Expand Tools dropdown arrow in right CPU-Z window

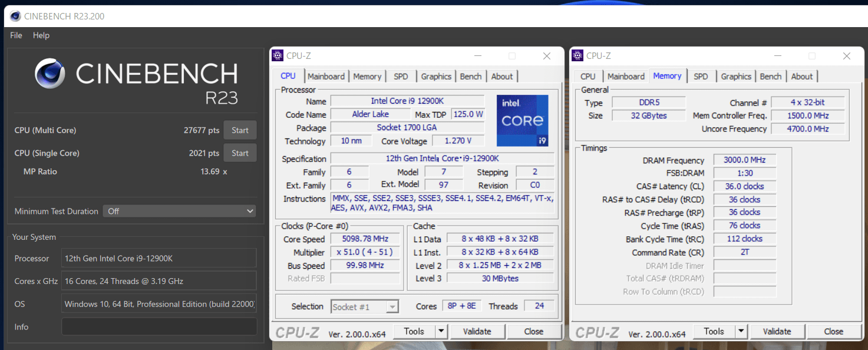[741, 331]
